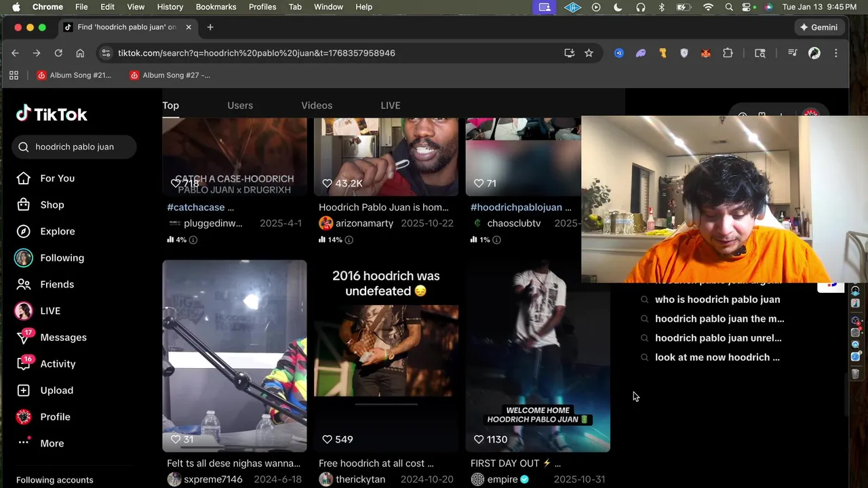Click info icon beside 1% stat
This screenshot has width=868, height=488.
[x=496, y=240]
